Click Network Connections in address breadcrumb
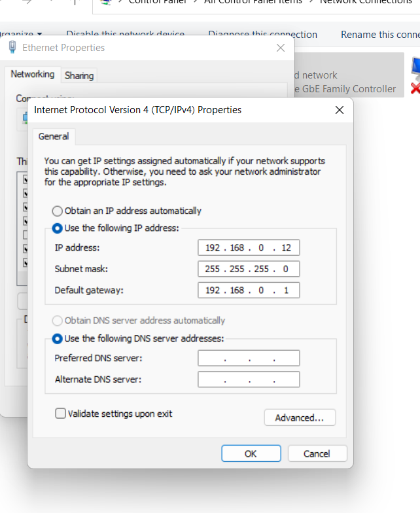 [366, 2]
